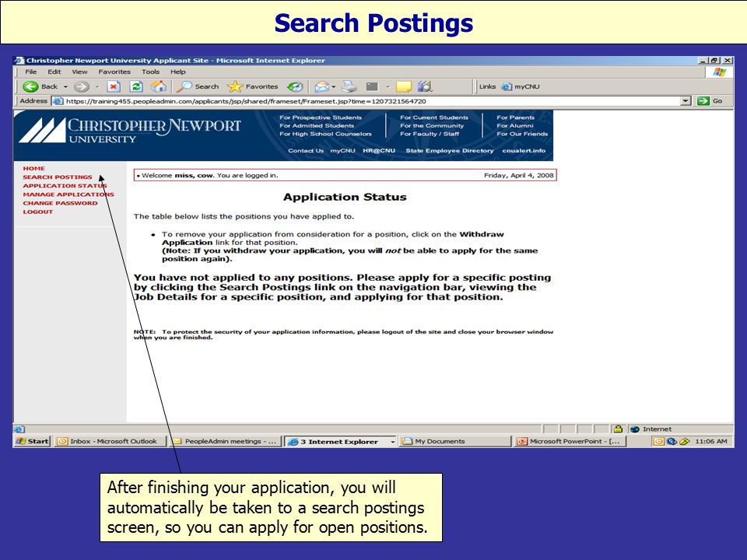
Task: Click For Parents link
Action: [x=515, y=117]
